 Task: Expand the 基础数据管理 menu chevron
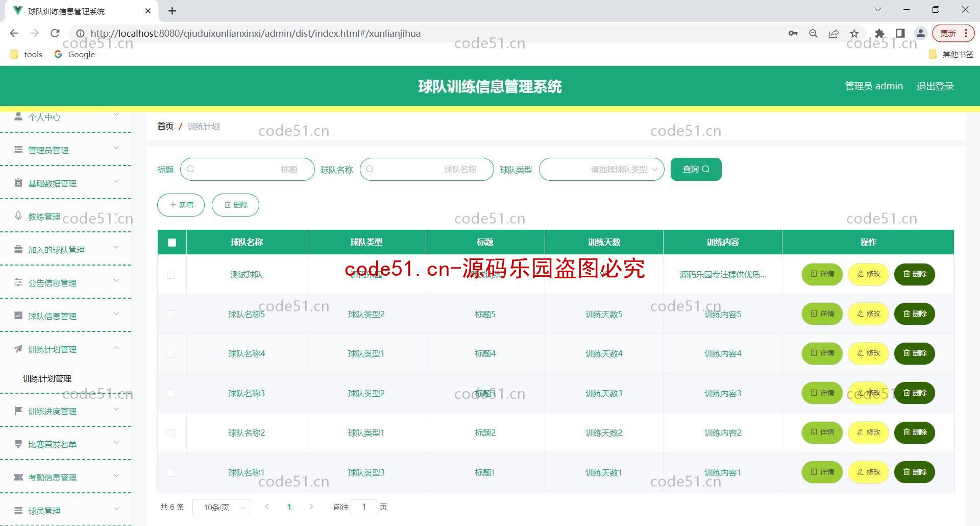click(x=116, y=181)
